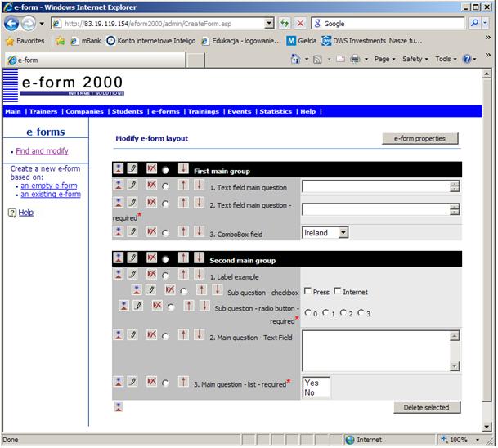Open the Students menu

coord(128,112)
